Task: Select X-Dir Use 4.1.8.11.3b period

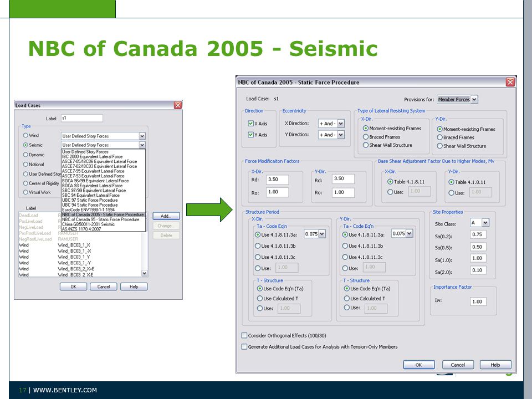Action: point(258,246)
